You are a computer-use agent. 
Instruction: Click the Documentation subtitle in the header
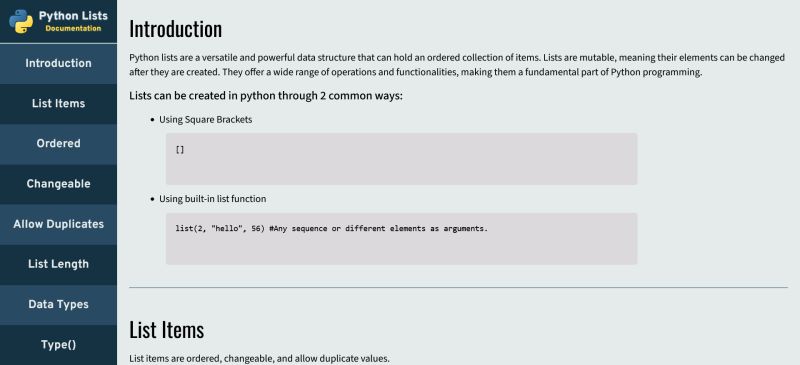73,29
